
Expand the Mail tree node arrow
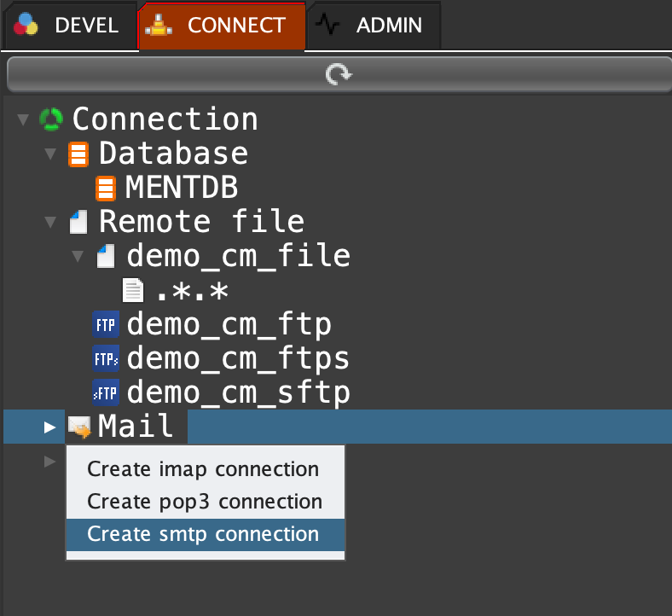[x=49, y=427]
